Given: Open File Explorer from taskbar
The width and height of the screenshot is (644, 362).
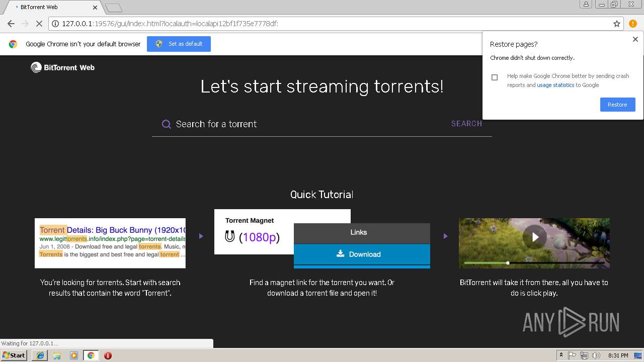Looking at the screenshot, I should [57, 355].
